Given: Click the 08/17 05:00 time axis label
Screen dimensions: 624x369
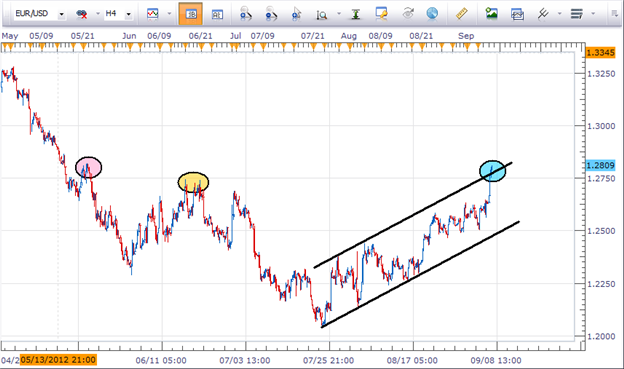Looking at the screenshot, I should [x=412, y=361].
